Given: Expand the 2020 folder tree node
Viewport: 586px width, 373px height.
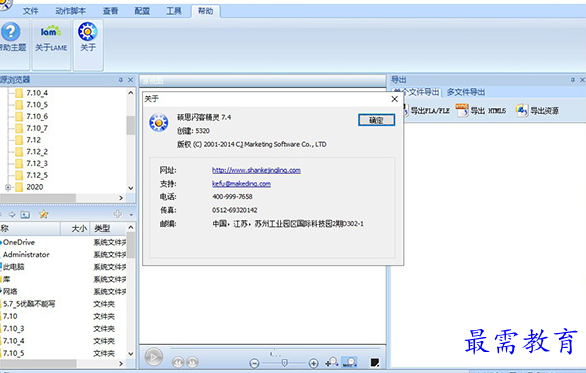Looking at the screenshot, I should (8, 187).
